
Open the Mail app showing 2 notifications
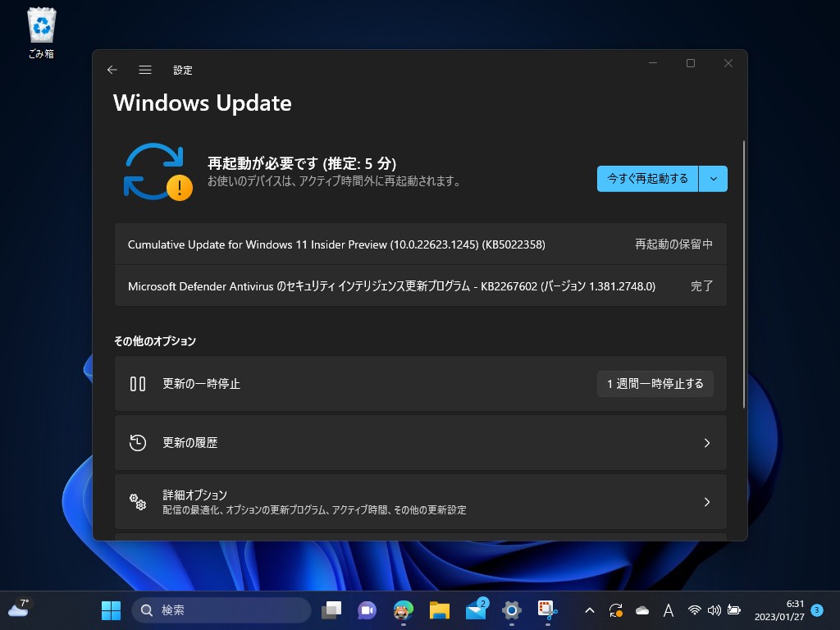[x=476, y=610]
